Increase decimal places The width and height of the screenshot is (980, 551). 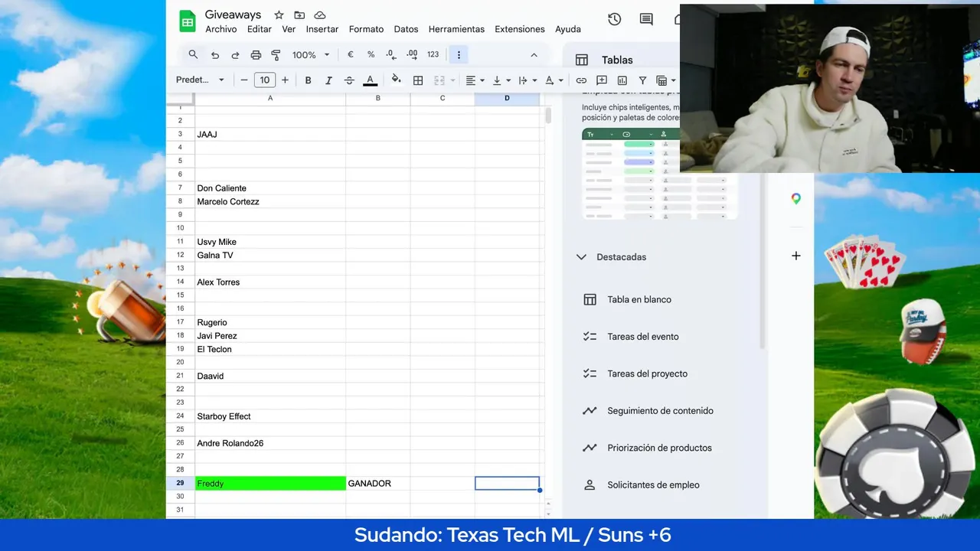click(412, 55)
